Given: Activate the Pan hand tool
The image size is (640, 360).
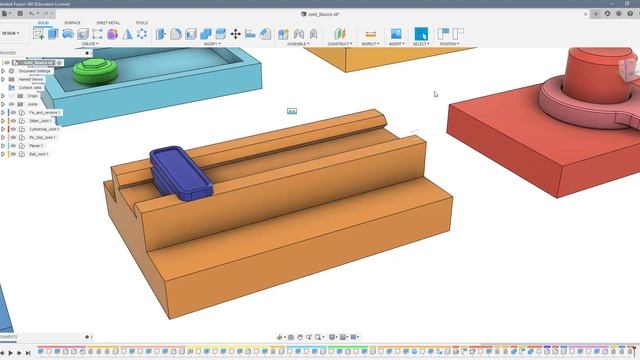Looking at the screenshot, I should 300,337.
